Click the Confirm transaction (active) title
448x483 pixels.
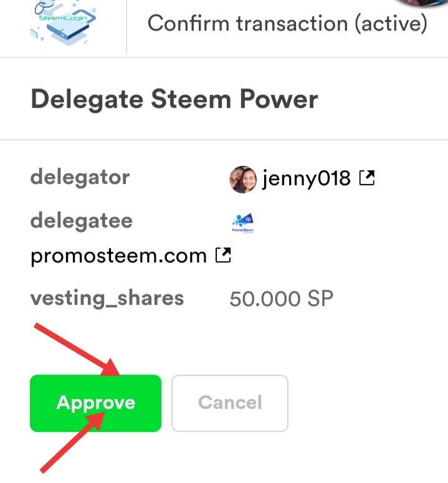tap(287, 24)
